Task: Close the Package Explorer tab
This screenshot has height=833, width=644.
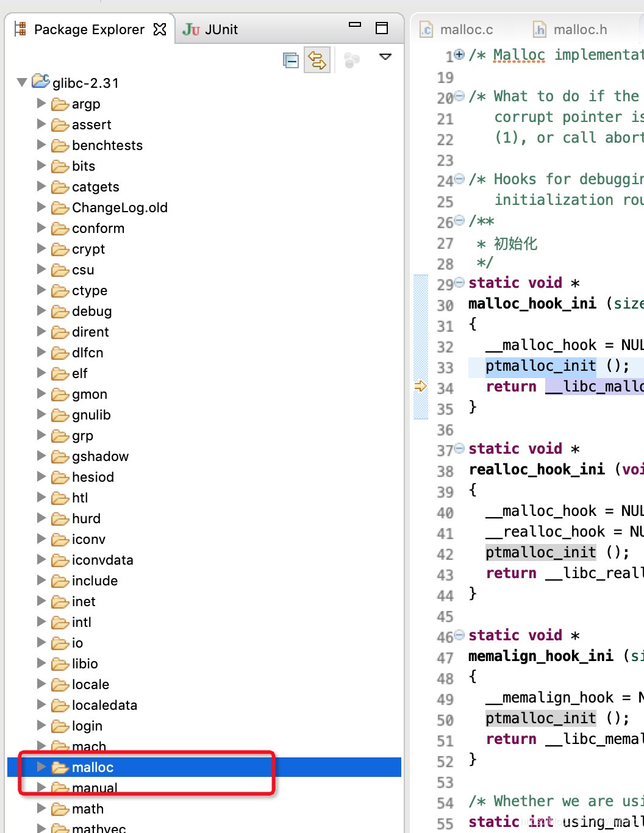Action: tap(160, 29)
